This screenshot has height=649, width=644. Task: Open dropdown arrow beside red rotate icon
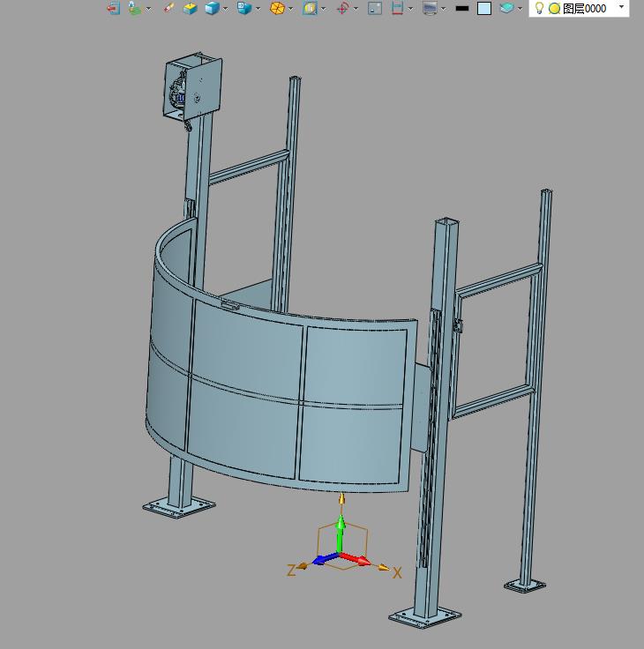click(x=356, y=9)
